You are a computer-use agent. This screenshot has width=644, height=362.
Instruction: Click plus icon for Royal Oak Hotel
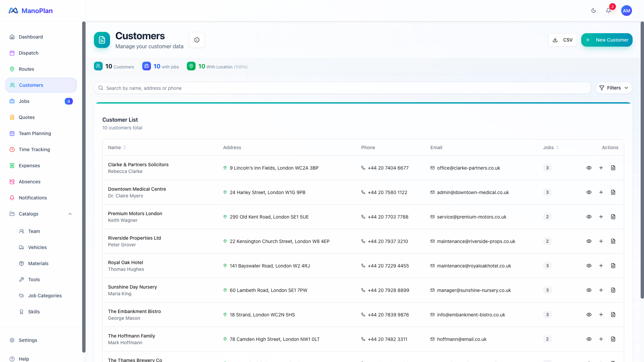point(601,266)
